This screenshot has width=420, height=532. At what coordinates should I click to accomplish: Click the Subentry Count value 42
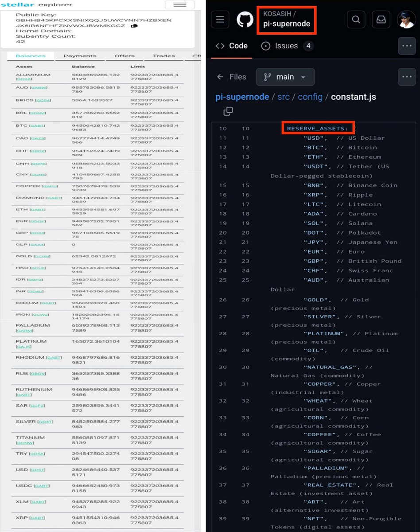[20, 42]
